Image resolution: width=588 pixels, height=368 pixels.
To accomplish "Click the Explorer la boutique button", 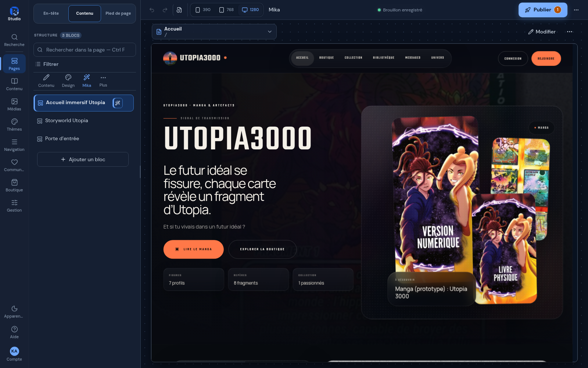I will click(262, 249).
